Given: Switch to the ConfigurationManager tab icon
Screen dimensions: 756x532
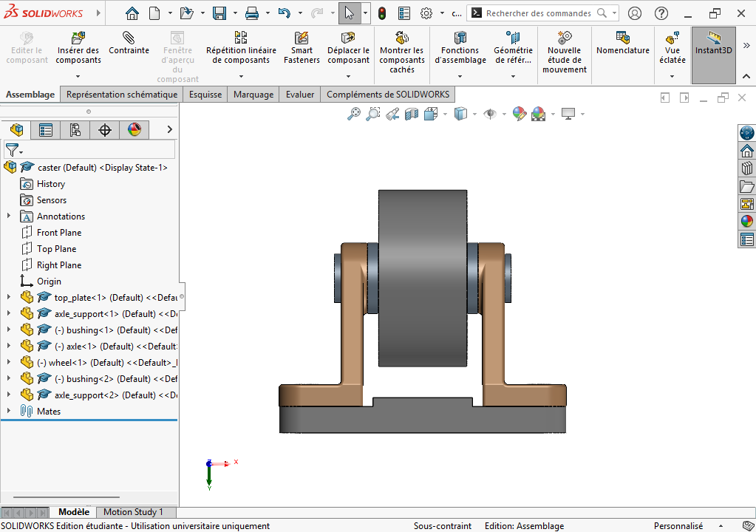Looking at the screenshot, I should [x=75, y=130].
